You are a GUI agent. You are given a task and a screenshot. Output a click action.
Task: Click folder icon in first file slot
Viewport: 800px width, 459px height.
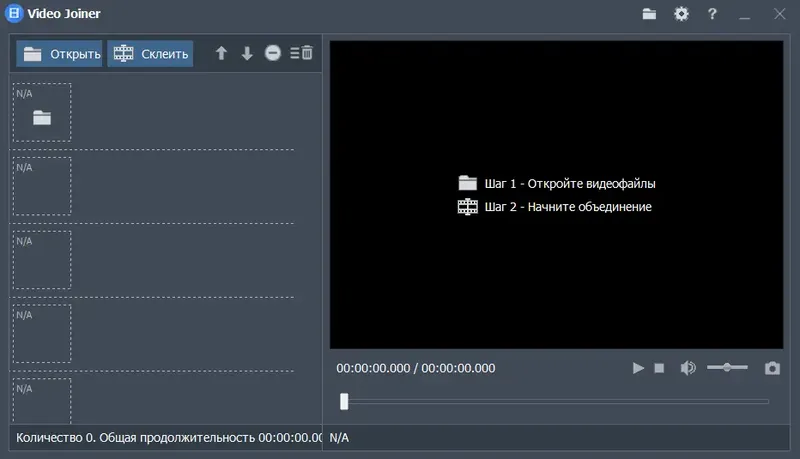[42, 118]
